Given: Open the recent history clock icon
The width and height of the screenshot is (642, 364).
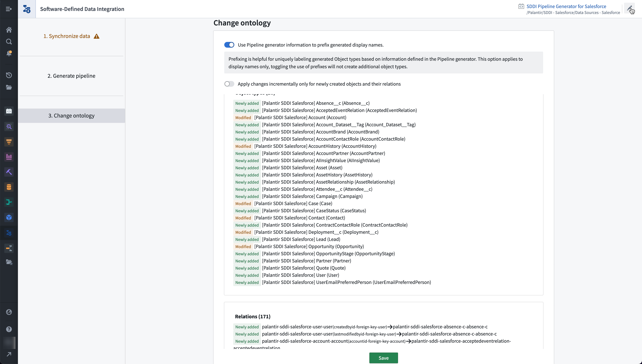Looking at the screenshot, I should [x=9, y=75].
